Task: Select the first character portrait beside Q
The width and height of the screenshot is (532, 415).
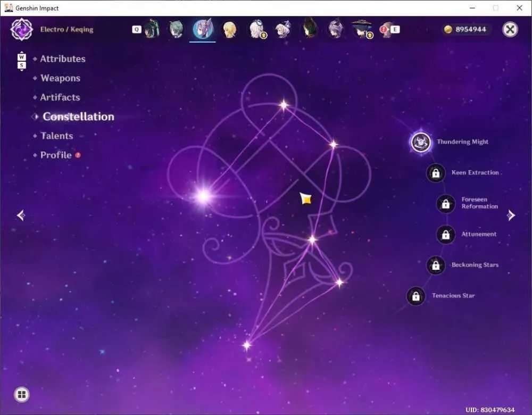Action: (151, 29)
